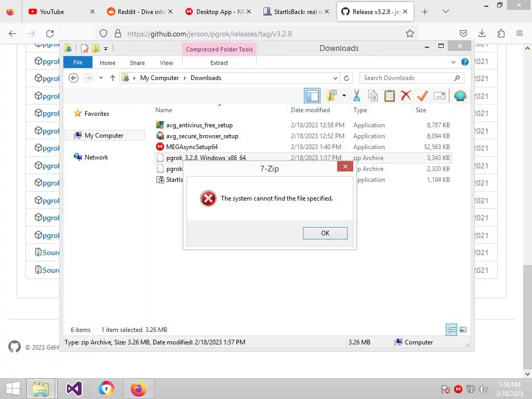Click the red error icon in 7-Zip dialog
Image resolution: width=532 pixels, height=399 pixels.
point(208,198)
